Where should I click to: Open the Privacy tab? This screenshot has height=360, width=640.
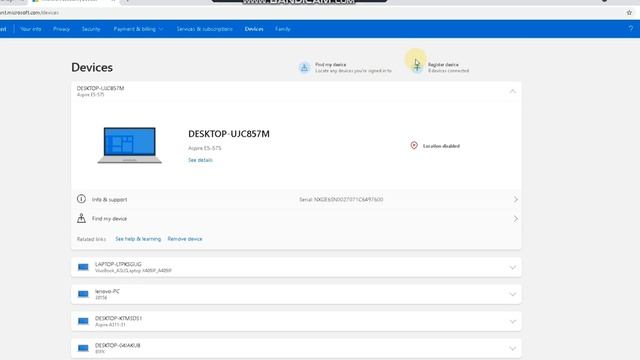coord(61,29)
